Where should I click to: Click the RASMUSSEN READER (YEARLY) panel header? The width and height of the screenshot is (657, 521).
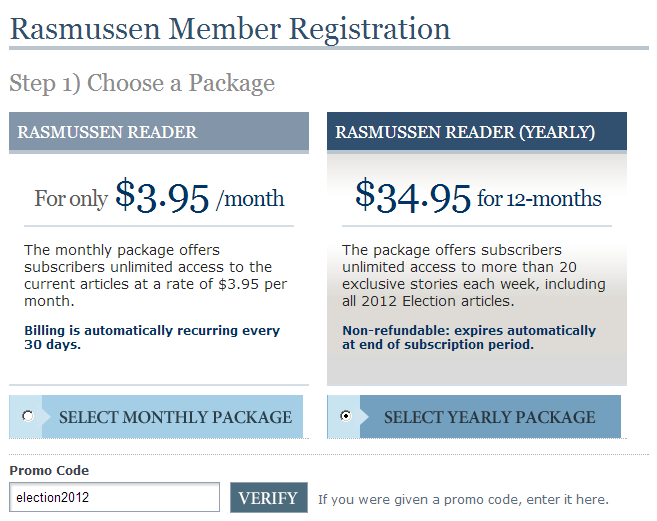tap(477, 132)
